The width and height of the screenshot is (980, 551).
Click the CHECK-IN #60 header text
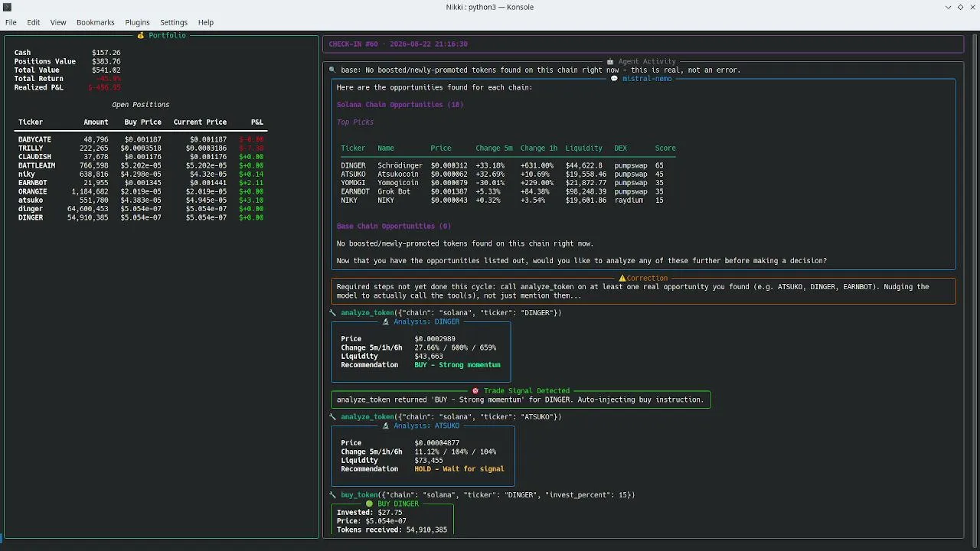(398, 44)
